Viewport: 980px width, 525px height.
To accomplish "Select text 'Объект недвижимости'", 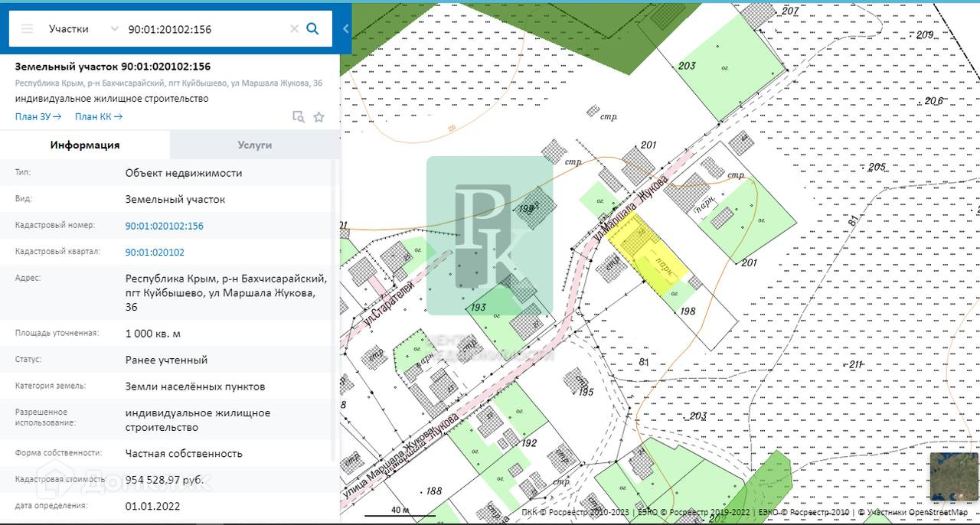I will click(x=184, y=173).
